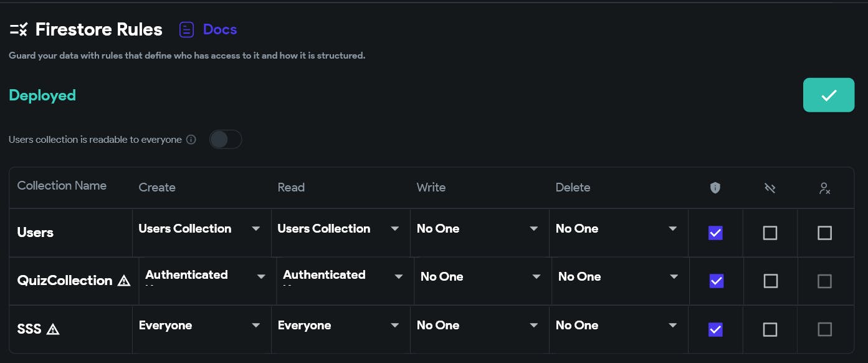Click the Firestore Rules list-check icon
This screenshot has width=868, height=363.
click(19, 29)
